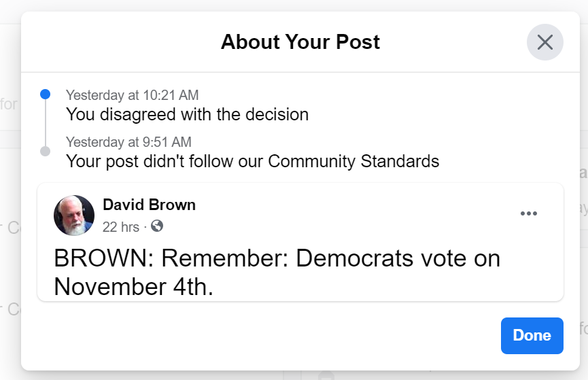Select the blue timeline dot marker

[x=46, y=94]
